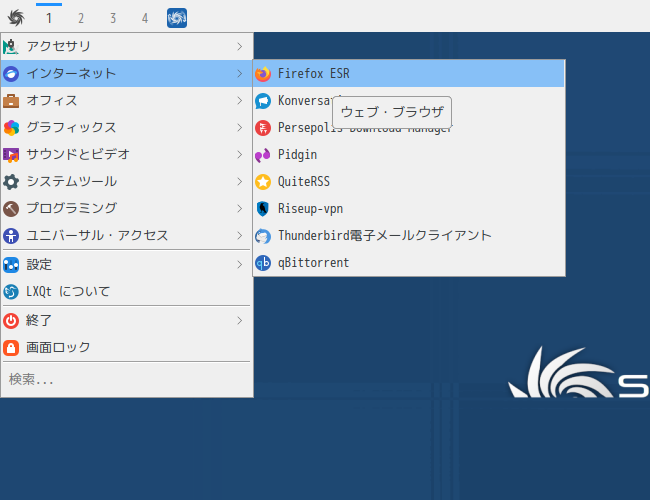Expand プログラミング submenu arrow

pos(240,209)
